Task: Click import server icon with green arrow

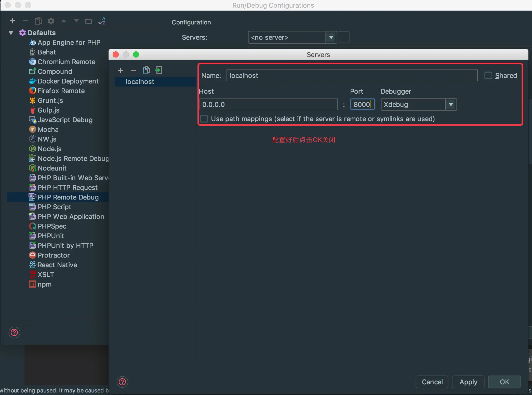Action: pos(159,70)
